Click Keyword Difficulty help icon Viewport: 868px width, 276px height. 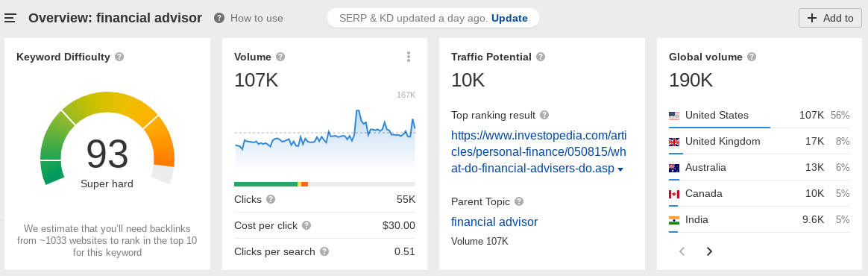click(x=119, y=57)
